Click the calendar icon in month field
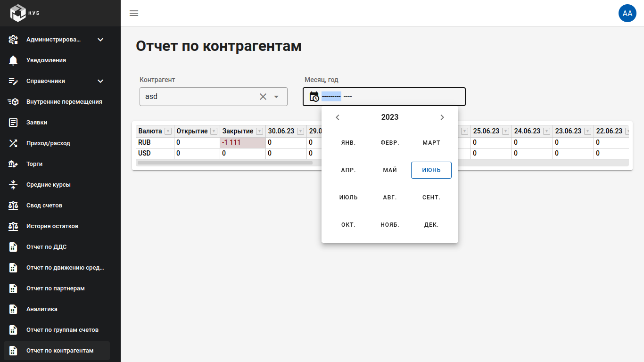The image size is (644, 362). (x=314, y=97)
